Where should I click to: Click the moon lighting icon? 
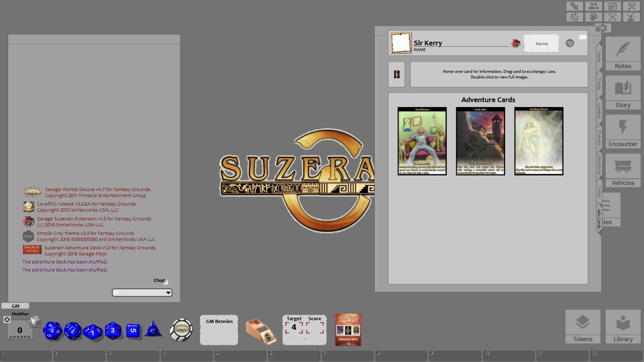[574, 17]
